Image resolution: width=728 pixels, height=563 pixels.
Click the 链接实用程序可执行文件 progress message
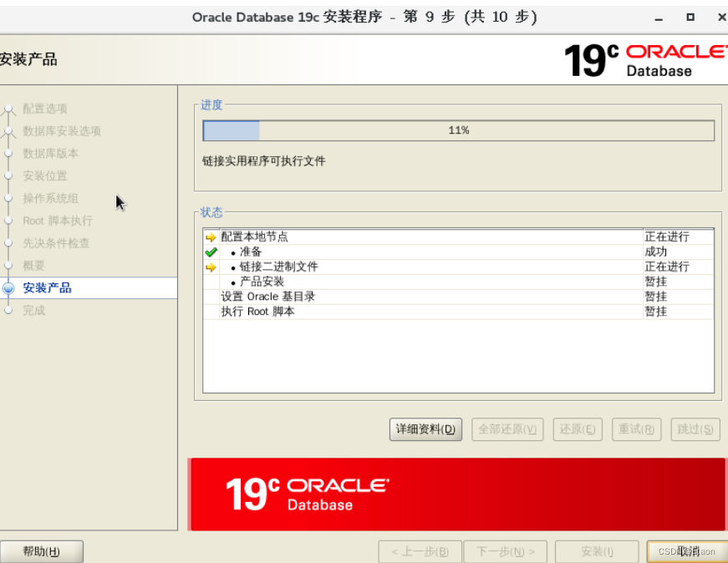coord(264,161)
